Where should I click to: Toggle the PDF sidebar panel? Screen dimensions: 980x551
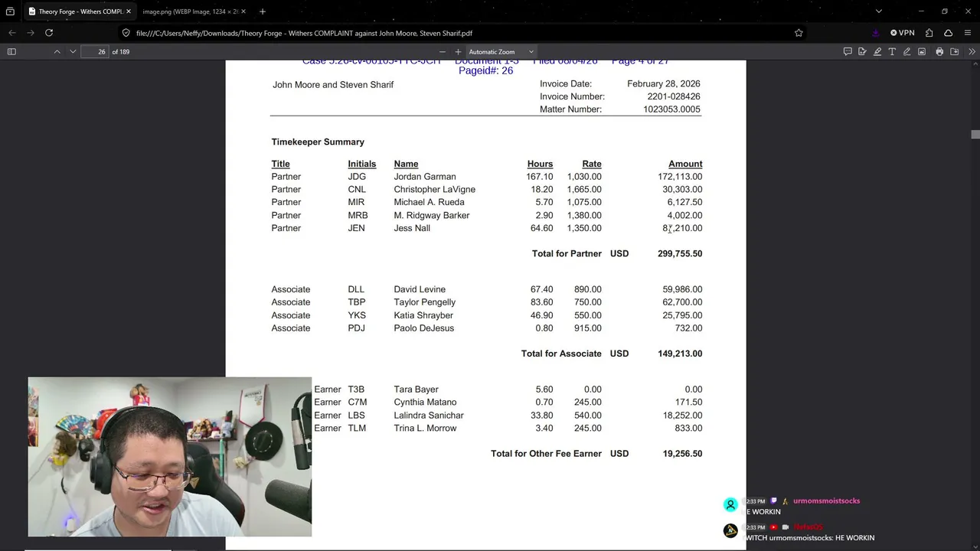coord(11,51)
